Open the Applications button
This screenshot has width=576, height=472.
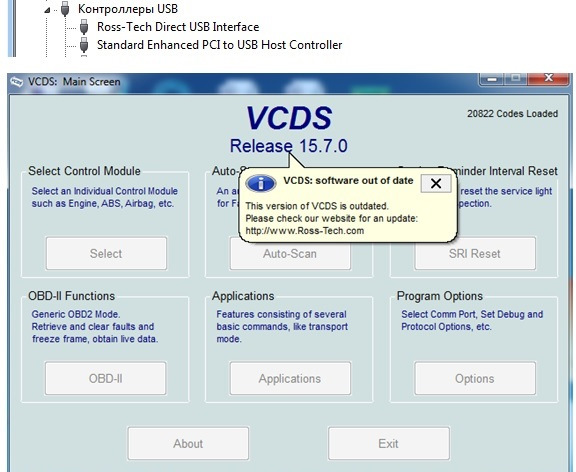290,378
